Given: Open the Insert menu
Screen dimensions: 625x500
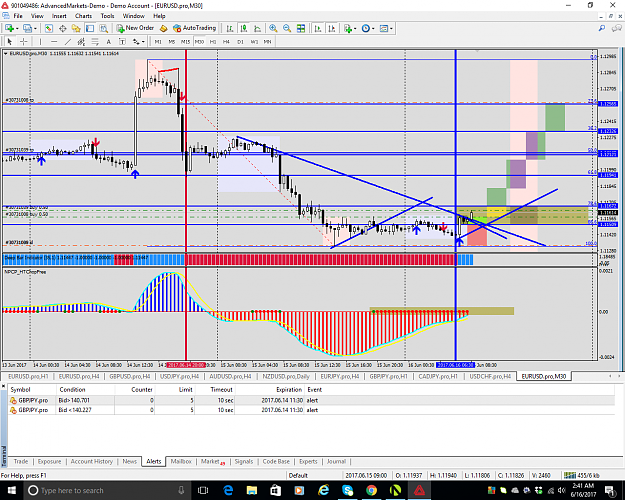Looking at the screenshot, I should (59, 16).
